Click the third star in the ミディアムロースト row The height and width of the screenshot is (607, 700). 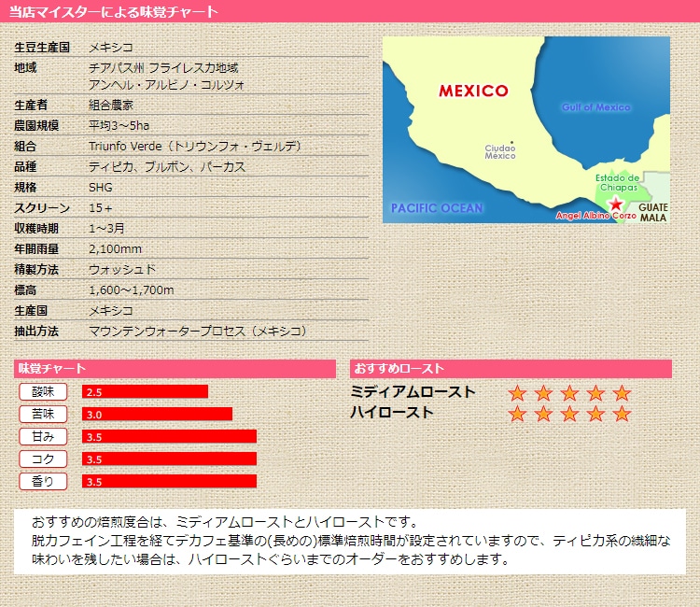[x=570, y=393]
